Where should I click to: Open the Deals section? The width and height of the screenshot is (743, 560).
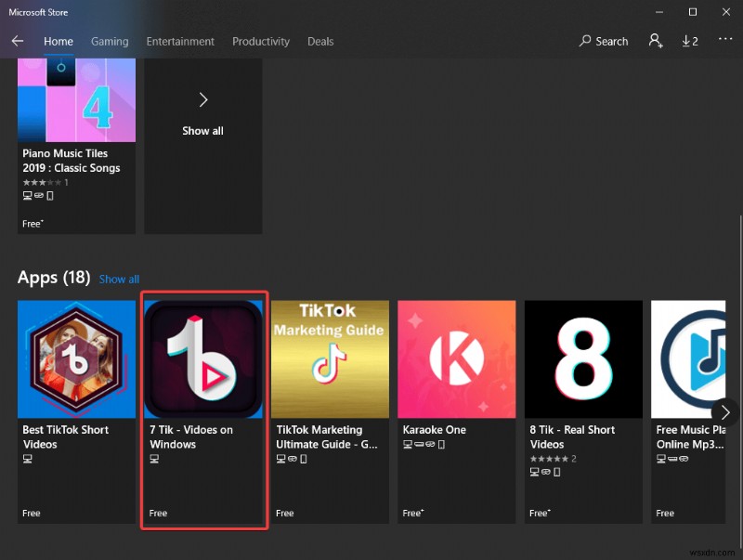(320, 41)
